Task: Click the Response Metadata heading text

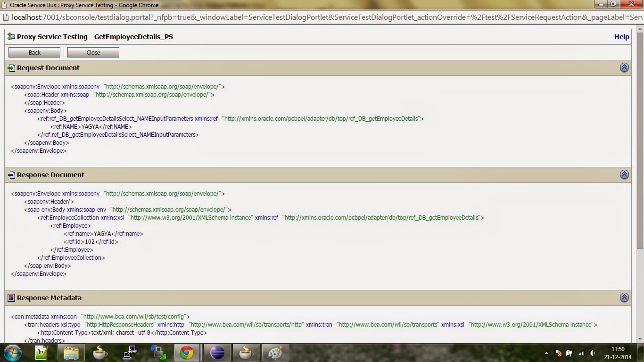Action: tap(49, 298)
